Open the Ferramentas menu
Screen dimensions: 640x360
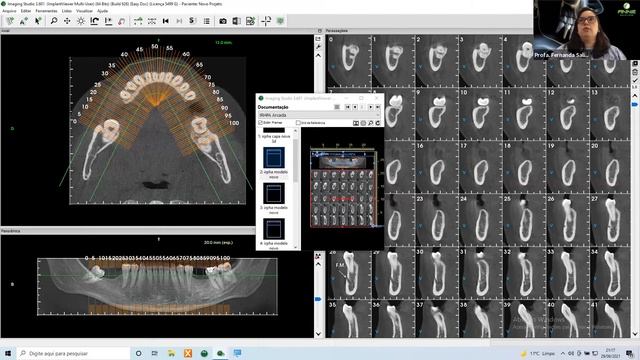click(x=46, y=11)
